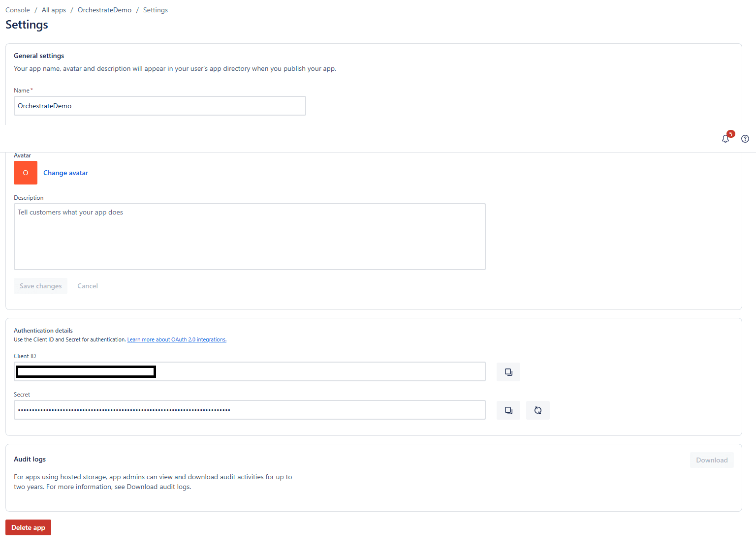Click the masked Secret field

pyautogui.click(x=250, y=409)
